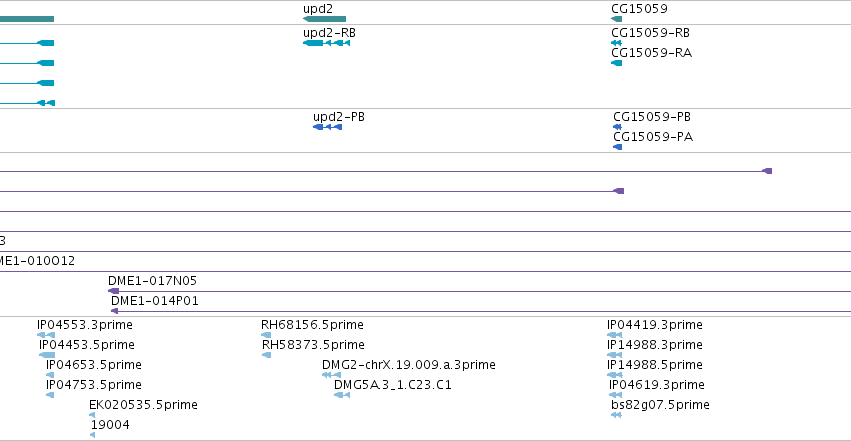Select the IP04619.3prime EST glyph
Viewport: 851px width, 441px height.
click(x=616, y=395)
